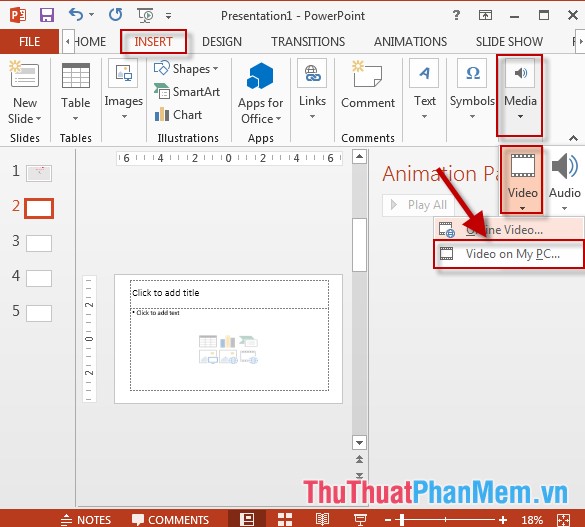Select slide 4 thumbnail
Image resolution: width=585 pixels, height=527 pixels.
39,278
